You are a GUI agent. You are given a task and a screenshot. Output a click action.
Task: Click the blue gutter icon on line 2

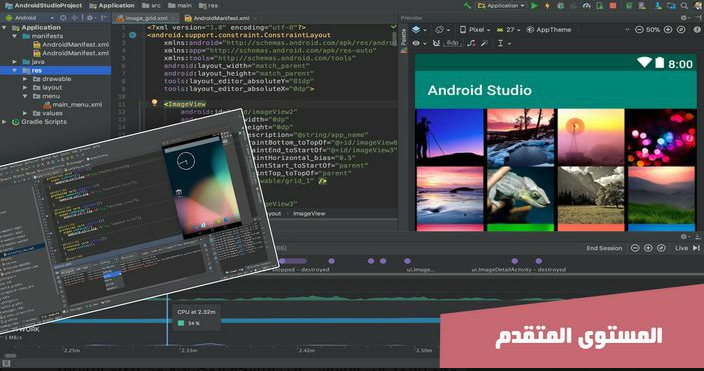coord(133,35)
